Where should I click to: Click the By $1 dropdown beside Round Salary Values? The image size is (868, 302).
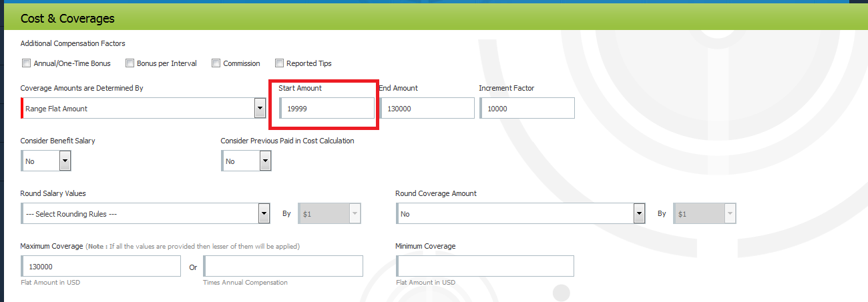(x=330, y=214)
